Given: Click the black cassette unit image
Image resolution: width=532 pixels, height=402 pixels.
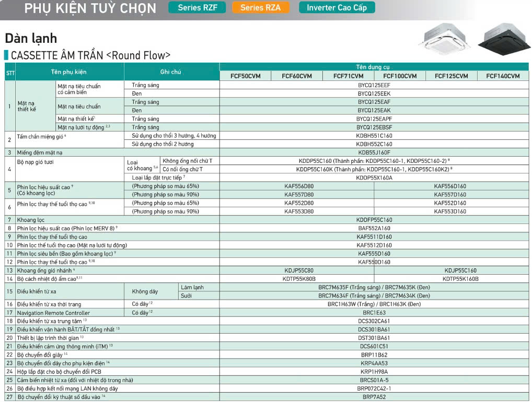Looking at the screenshot, I should point(504,39).
